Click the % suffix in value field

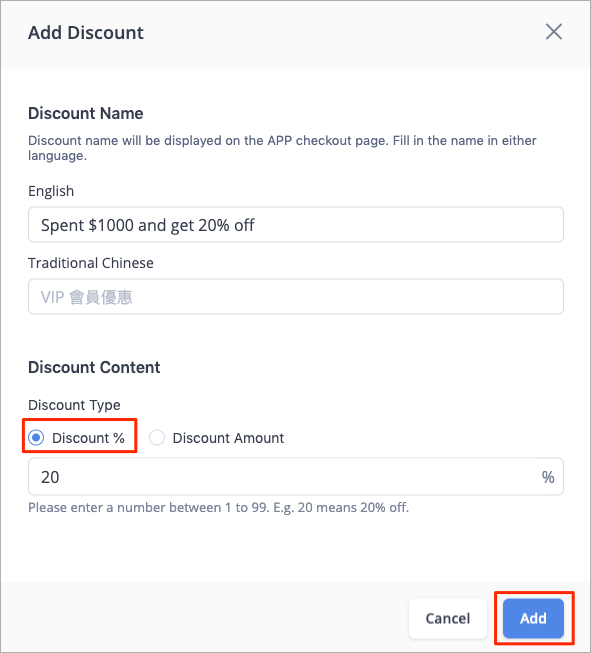(x=548, y=477)
